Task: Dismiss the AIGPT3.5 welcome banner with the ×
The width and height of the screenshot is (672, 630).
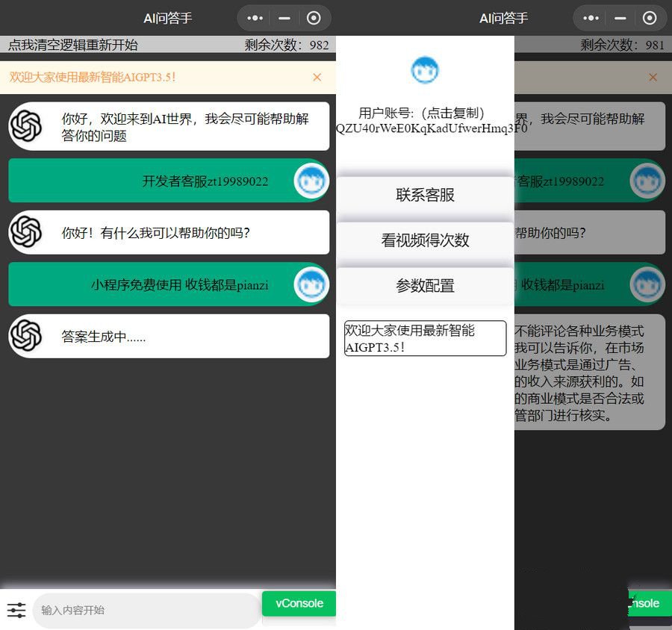Action: tap(317, 77)
